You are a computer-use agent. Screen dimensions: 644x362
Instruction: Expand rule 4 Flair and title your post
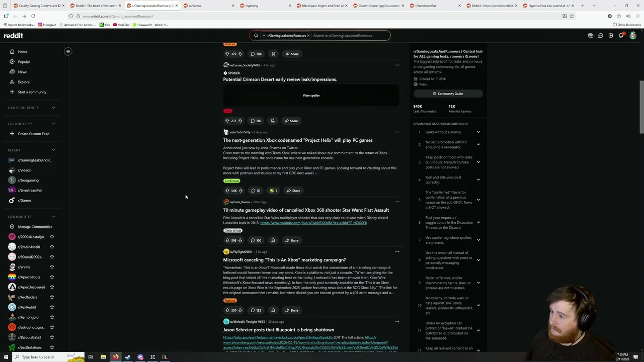(x=478, y=179)
